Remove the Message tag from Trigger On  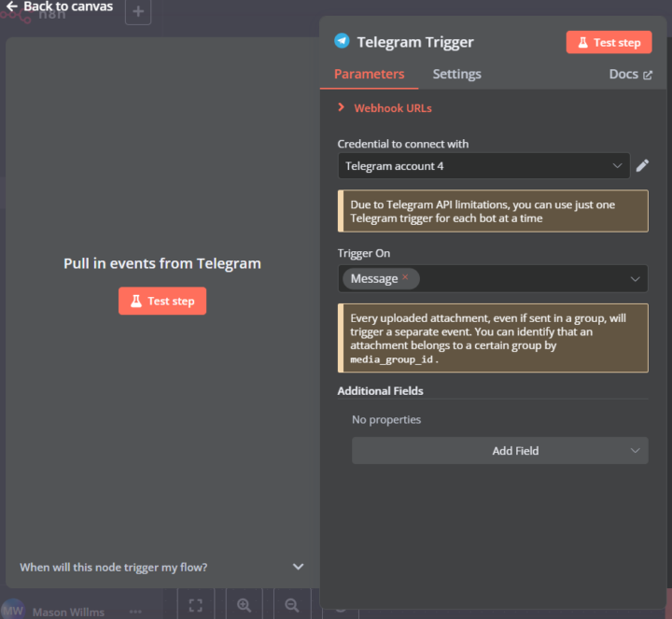(405, 277)
